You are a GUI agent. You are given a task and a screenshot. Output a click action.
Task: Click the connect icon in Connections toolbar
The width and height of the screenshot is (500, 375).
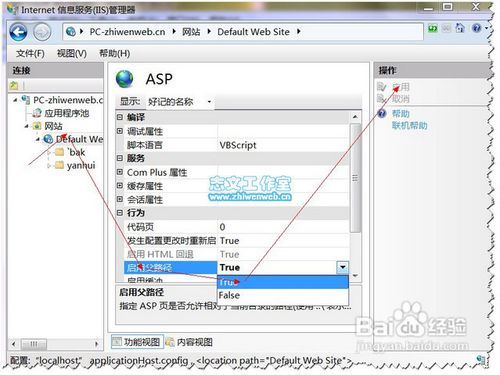tap(14, 86)
